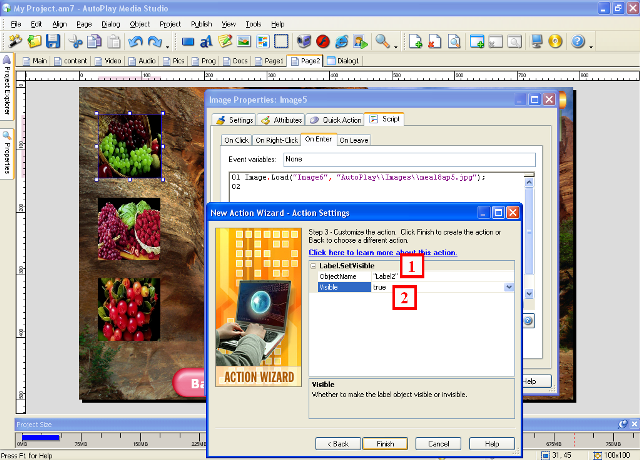Go Back to the previous wizard step

pyautogui.click(x=337, y=443)
